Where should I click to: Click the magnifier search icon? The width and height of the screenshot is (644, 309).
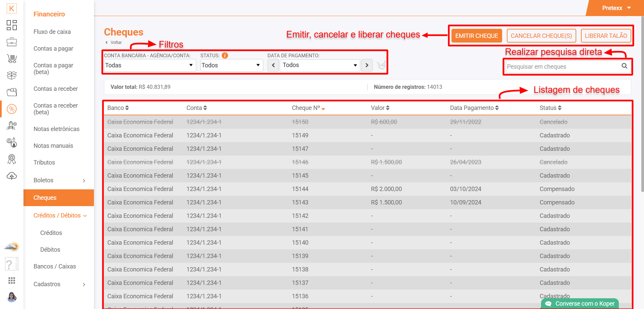[624, 66]
